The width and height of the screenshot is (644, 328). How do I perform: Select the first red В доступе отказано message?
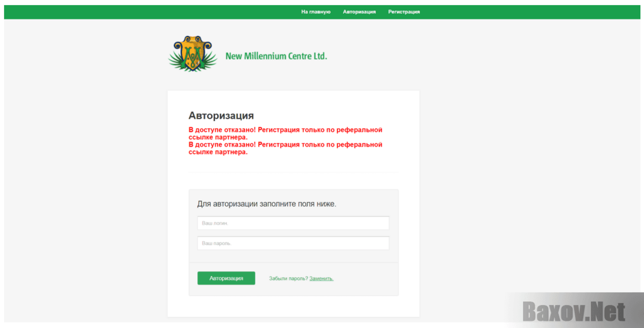pyautogui.click(x=286, y=134)
